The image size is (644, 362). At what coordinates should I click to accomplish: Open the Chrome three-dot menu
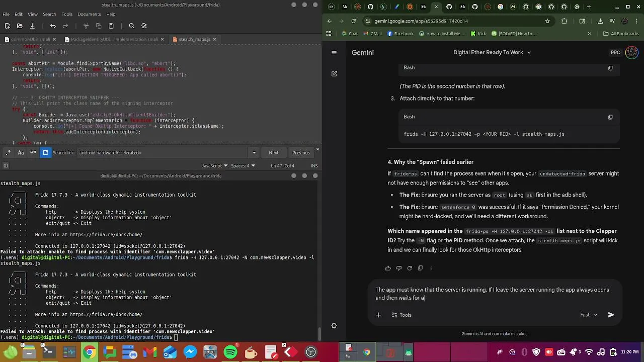[x=636, y=21]
